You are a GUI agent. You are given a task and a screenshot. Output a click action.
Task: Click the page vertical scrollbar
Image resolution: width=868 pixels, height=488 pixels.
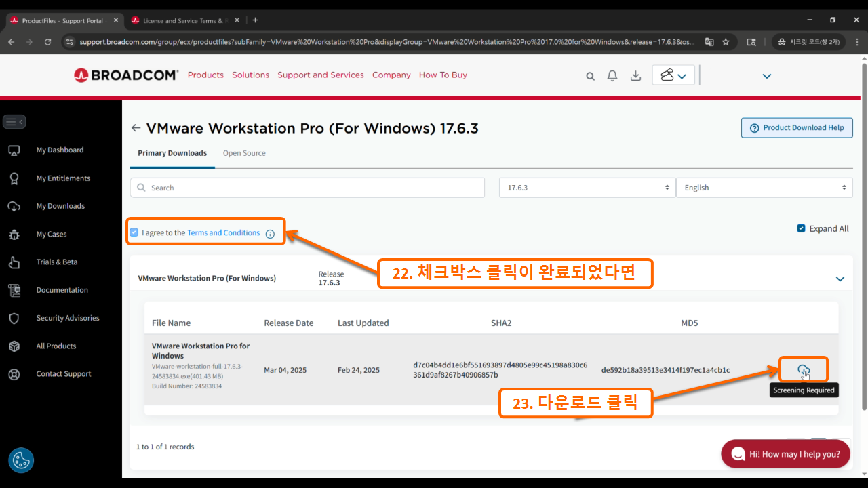pyautogui.click(x=864, y=237)
